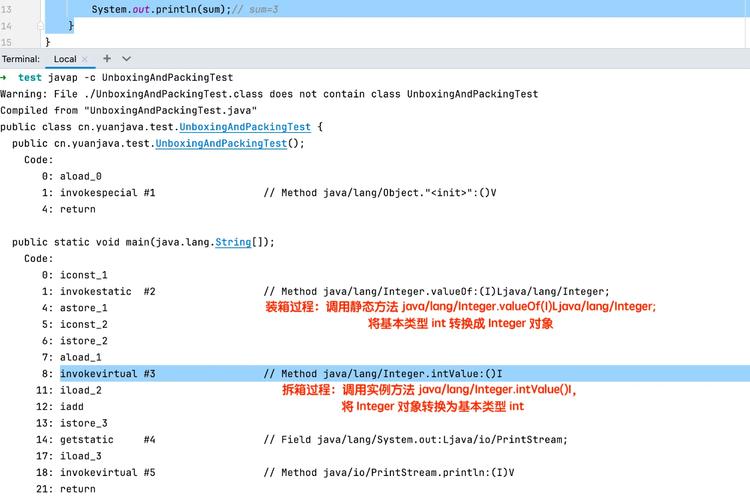Viewport: 750px width, 500px height.
Task: Click the PrintStream.println:(I)V comment
Action: point(388,473)
